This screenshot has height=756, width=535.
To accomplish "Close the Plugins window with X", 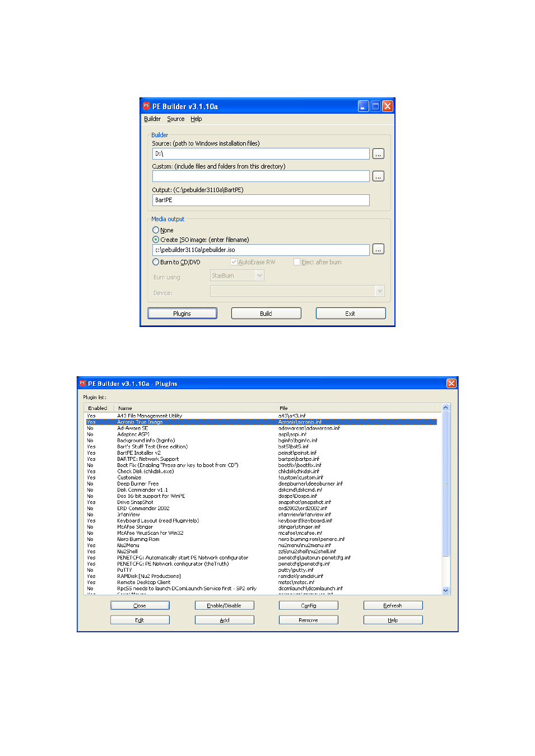I will click(451, 384).
